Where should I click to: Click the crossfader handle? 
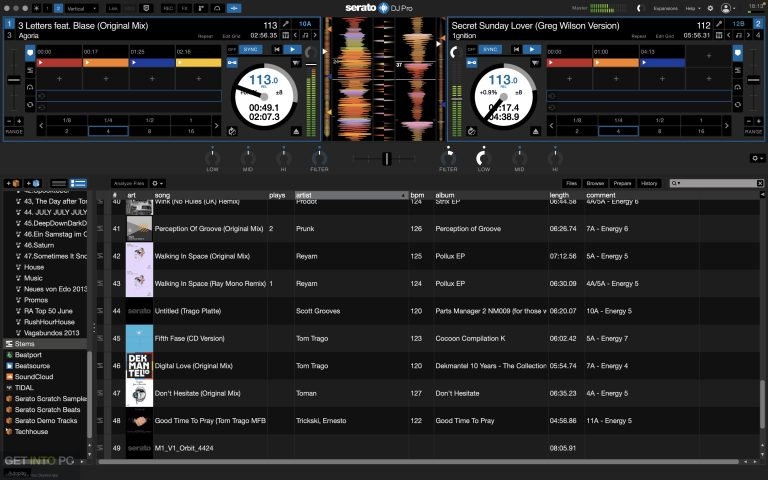[x=386, y=158]
